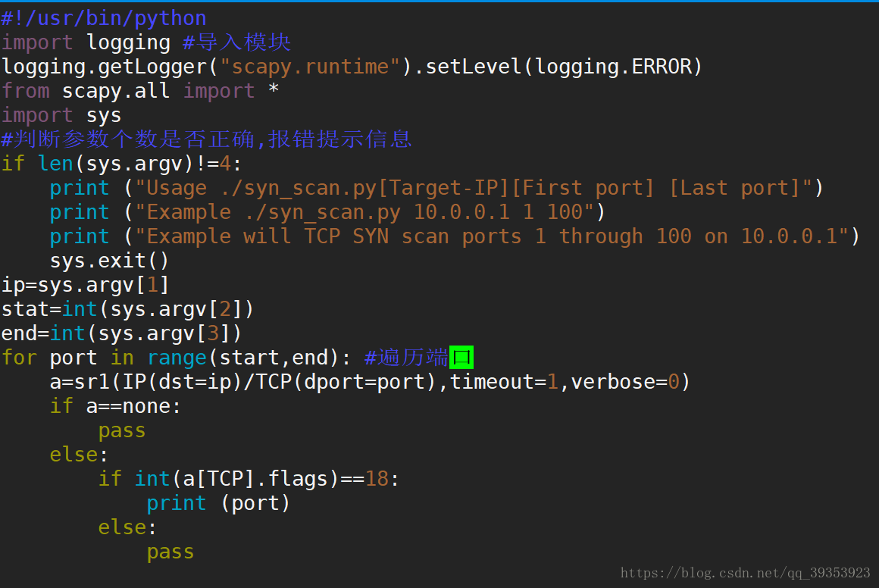Click the ip=sys.argv[1] line
The height and width of the screenshot is (588, 879).
pyautogui.click(x=85, y=285)
